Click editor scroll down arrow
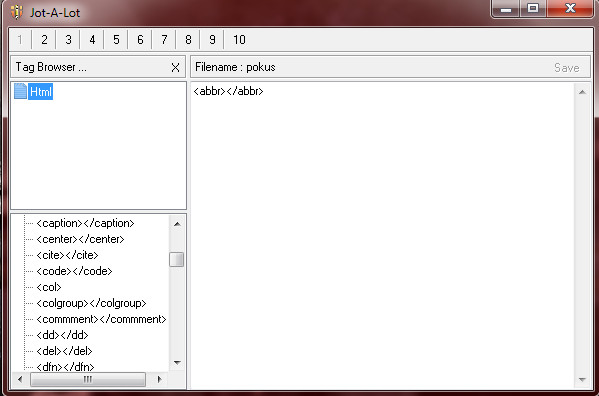 (582, 380)
